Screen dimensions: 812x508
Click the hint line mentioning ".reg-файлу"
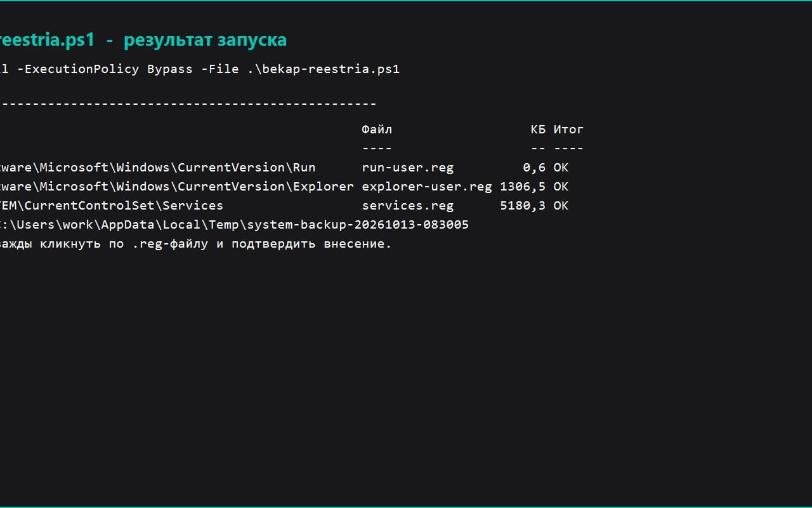point(196,244)
